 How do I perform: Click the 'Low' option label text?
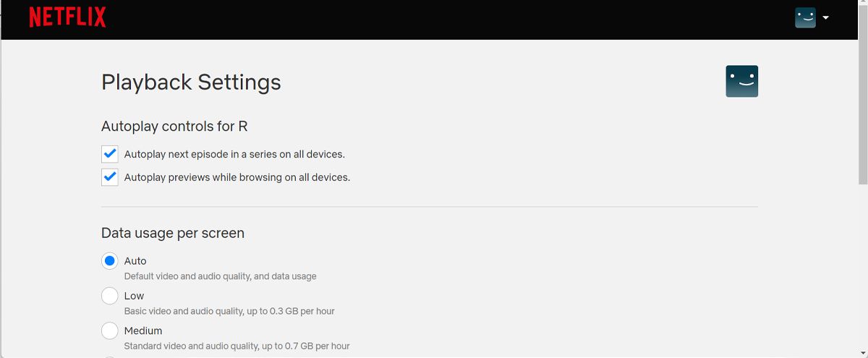point(134,296)
